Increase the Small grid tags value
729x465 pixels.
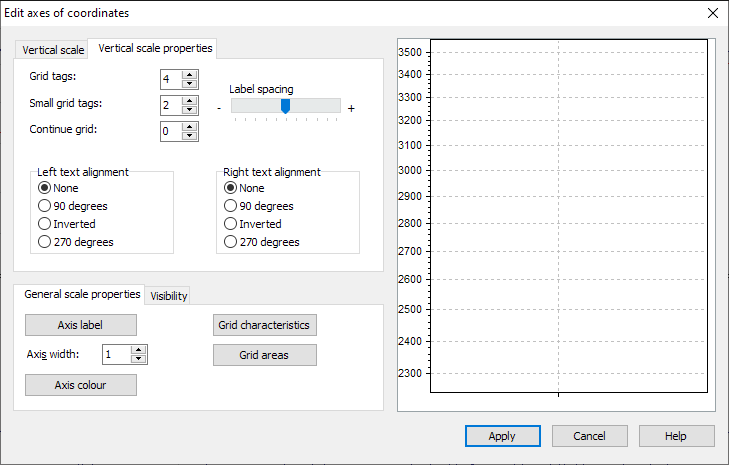pos(190,100)
